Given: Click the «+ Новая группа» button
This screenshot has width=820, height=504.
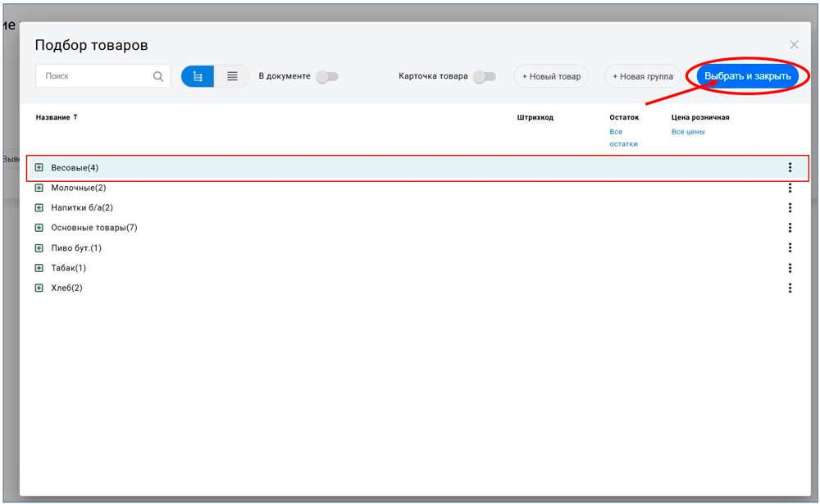Looking at the screenshot, I should click(x=642, y=76).
